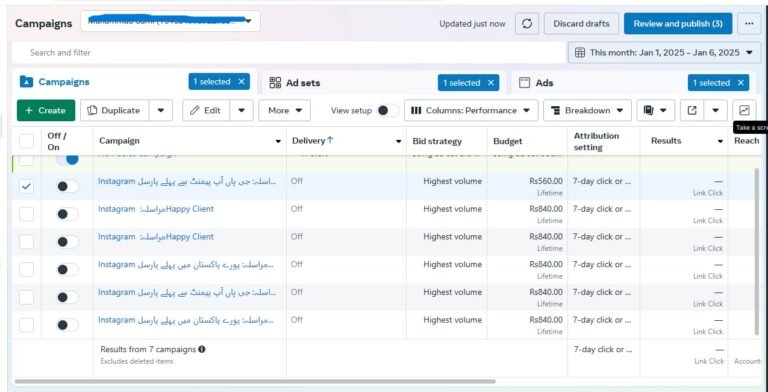The width and height of the screenshot is (768, 392).
Task: Close the 1 selected chip on Campaigns tab
Action: [241, 82]
